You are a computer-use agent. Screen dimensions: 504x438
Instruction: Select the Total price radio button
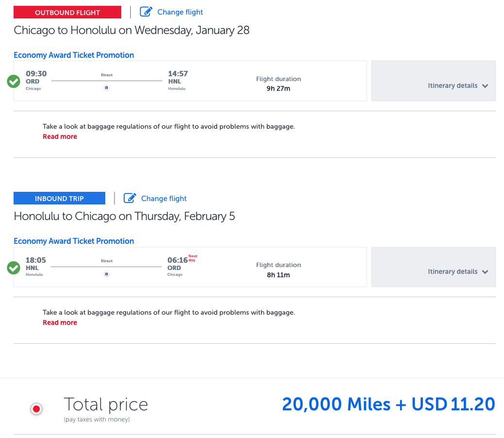point(36,409)
